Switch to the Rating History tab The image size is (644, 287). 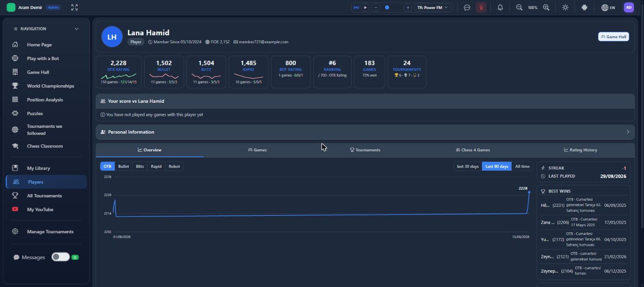[x=580, y=150]
